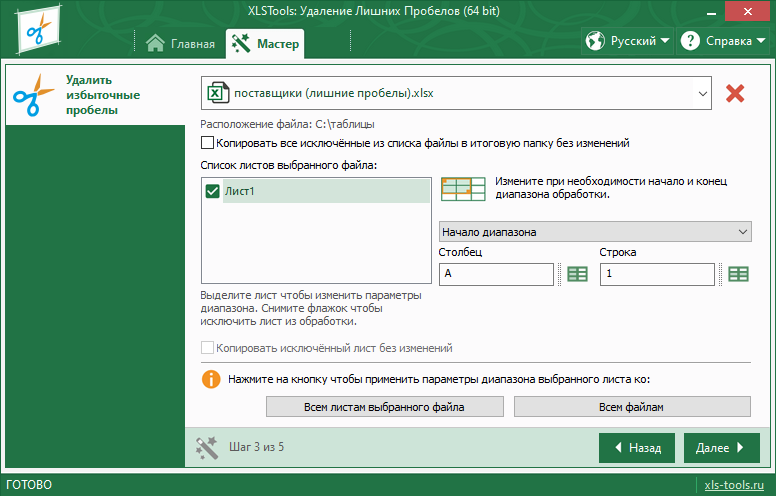
Task: Click the XLSTools scissors logo icon
Action: tap(36, 32)
